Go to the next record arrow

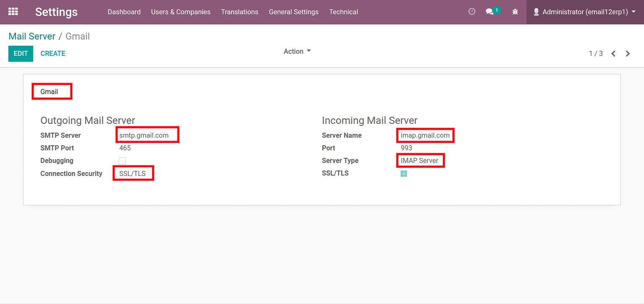click(628, 54)
